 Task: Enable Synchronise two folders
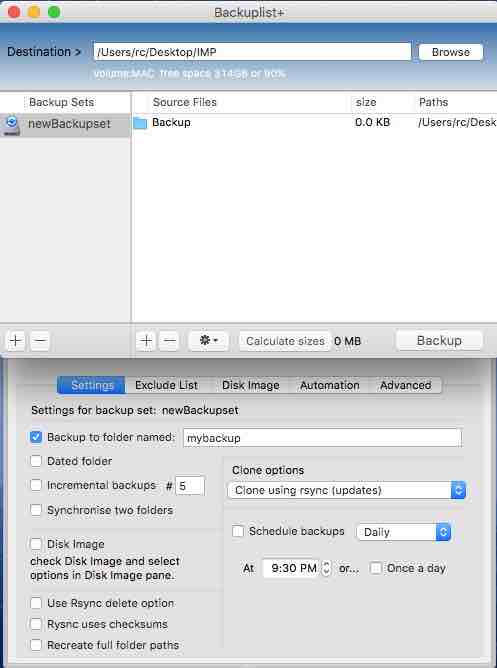pos(36,510)
